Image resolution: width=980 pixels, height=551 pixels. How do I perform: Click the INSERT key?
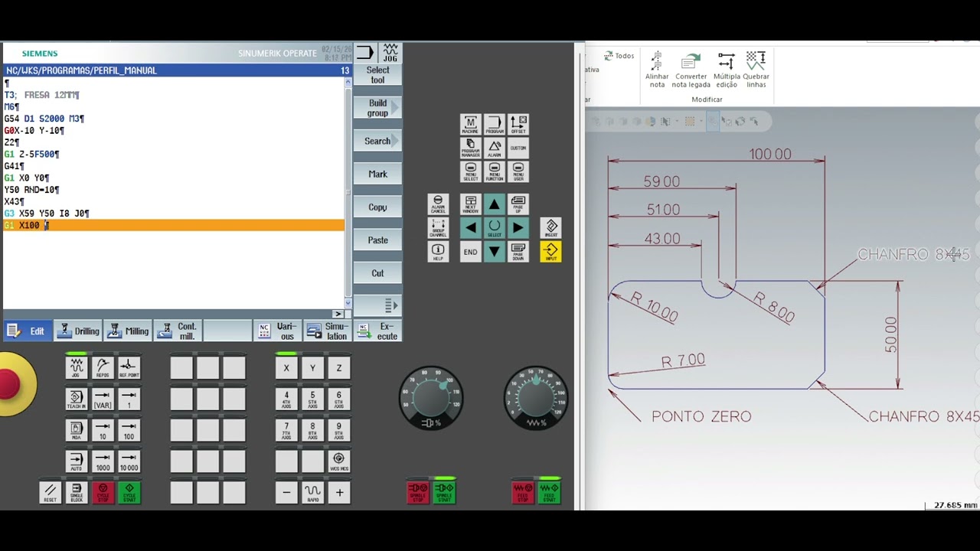[551, 228]
